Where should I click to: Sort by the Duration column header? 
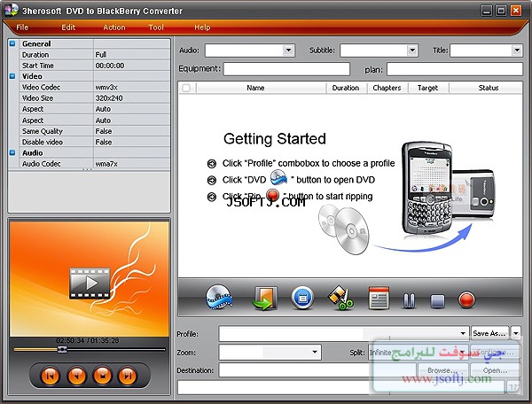(346, 88)
